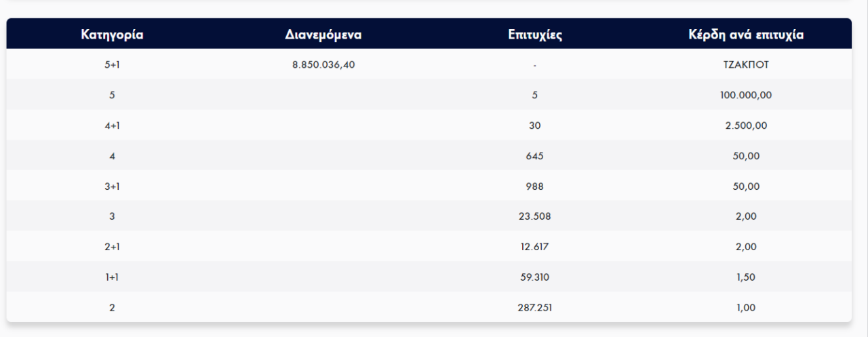This screenshot has height=337, width=868.
Task: Select the 5+1 category cell
Action: coord(112,65)
